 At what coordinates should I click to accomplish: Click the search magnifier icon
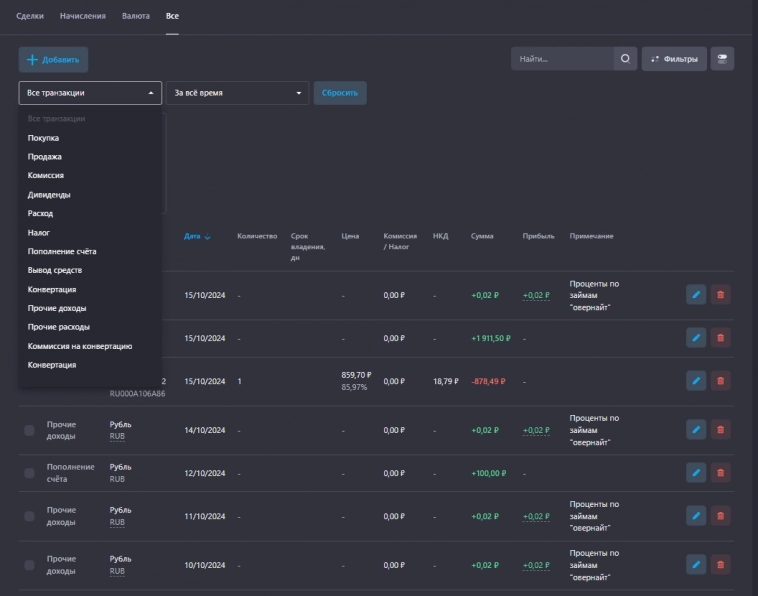pos(625,59)
